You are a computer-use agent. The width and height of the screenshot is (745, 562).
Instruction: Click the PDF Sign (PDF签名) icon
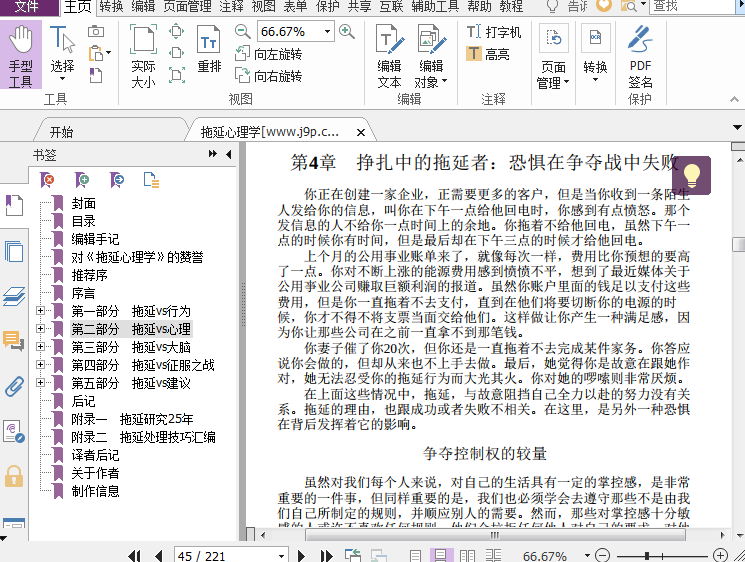pyautogui.click(x=640, y=56)
